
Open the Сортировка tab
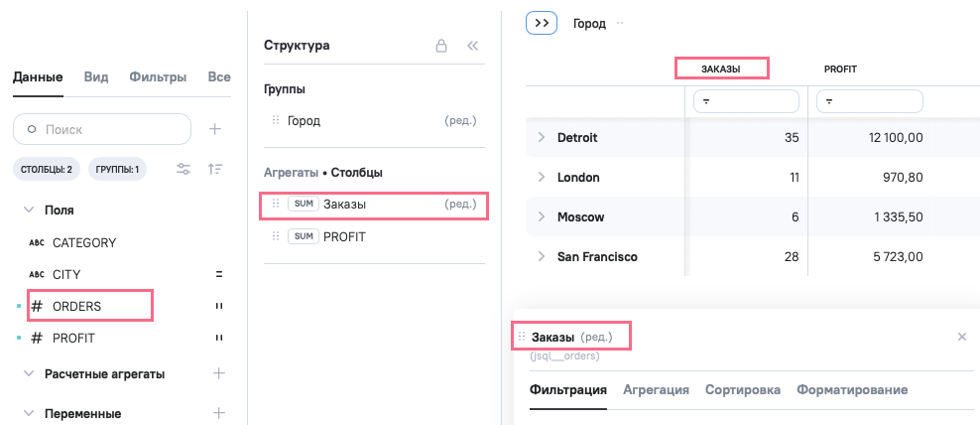click(743, 390)
